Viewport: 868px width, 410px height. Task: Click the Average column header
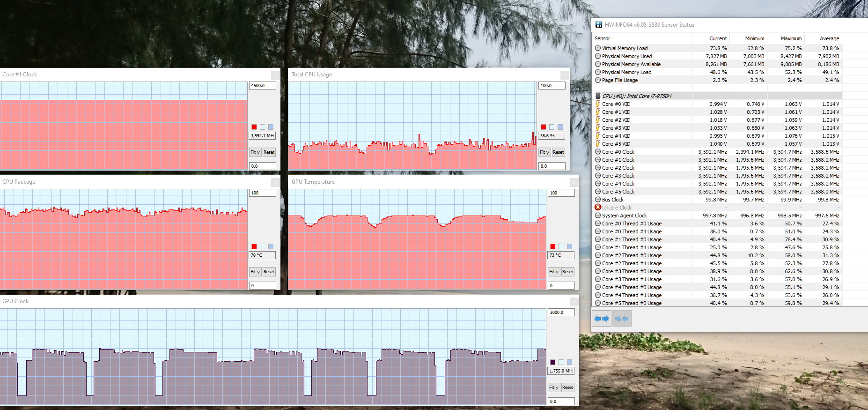tap(823, 38)
